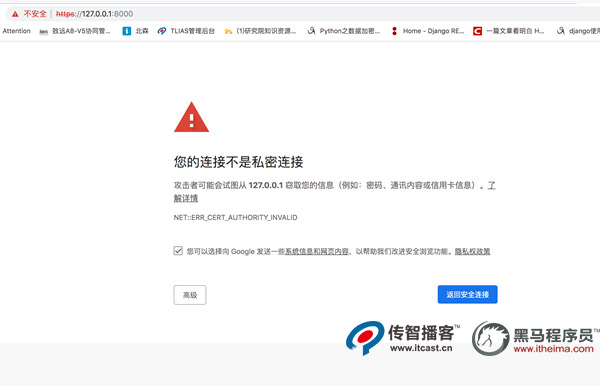Open the 了解详情 learn more link
This screenshot has width=600, height=386.
point(186,198)
